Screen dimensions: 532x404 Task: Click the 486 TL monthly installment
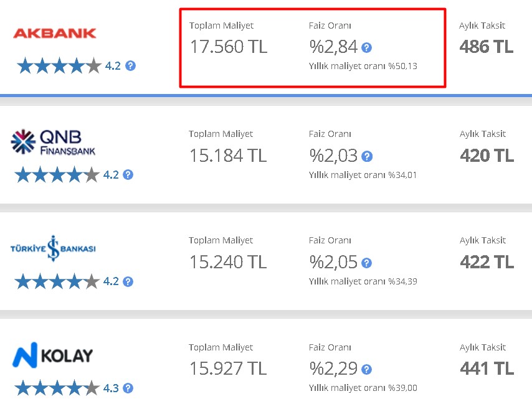point(487,47)
